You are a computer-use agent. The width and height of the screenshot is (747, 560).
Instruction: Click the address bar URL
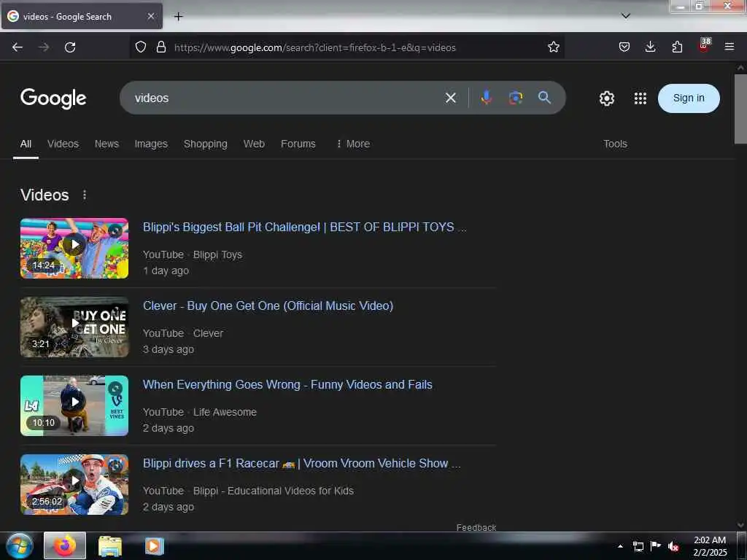pyautogui.click(x=315, y=47)
